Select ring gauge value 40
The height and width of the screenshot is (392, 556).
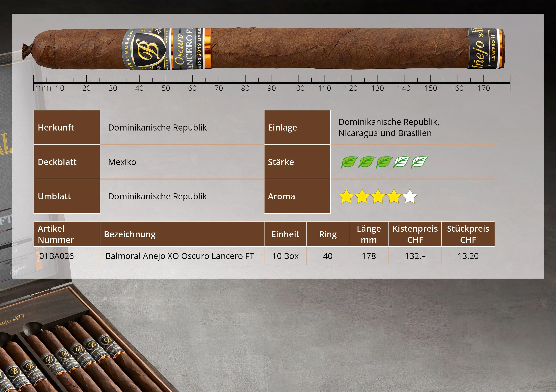click(328, 256)
